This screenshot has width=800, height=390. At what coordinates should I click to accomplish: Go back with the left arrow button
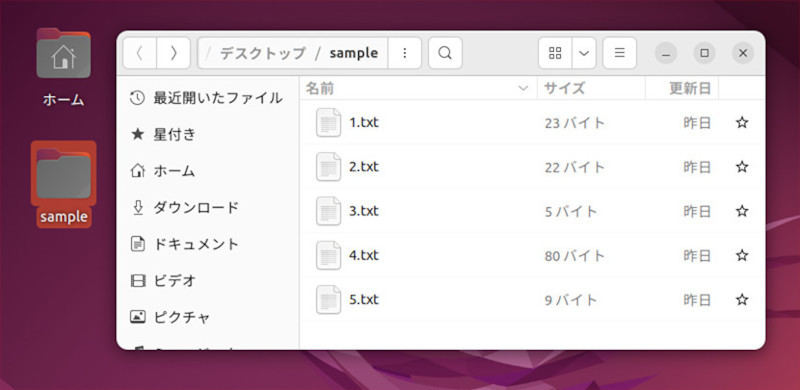(x=140, y=53)
